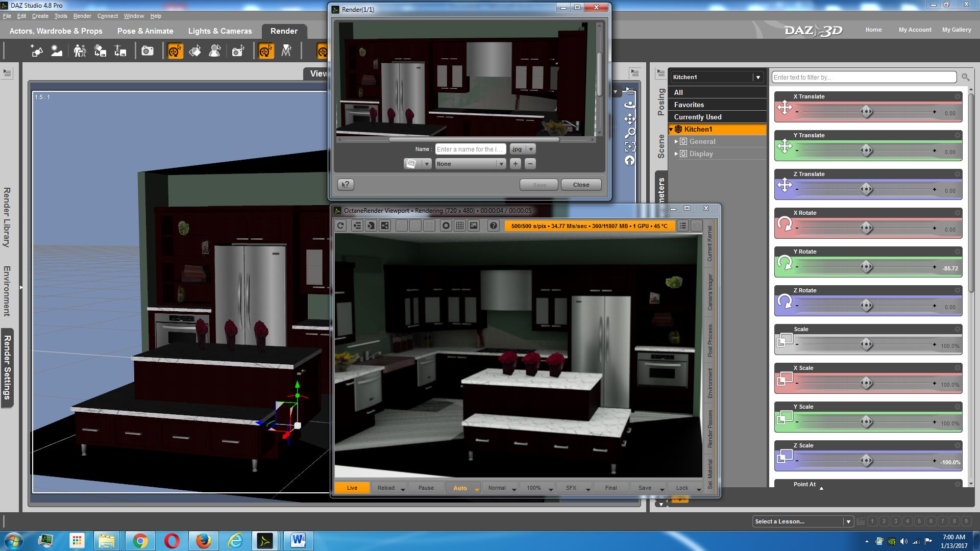Open the help question-mark icon in OctaneRender toolbar
The height and width of the screenshot is (551, 980).
tap(493, 226)
